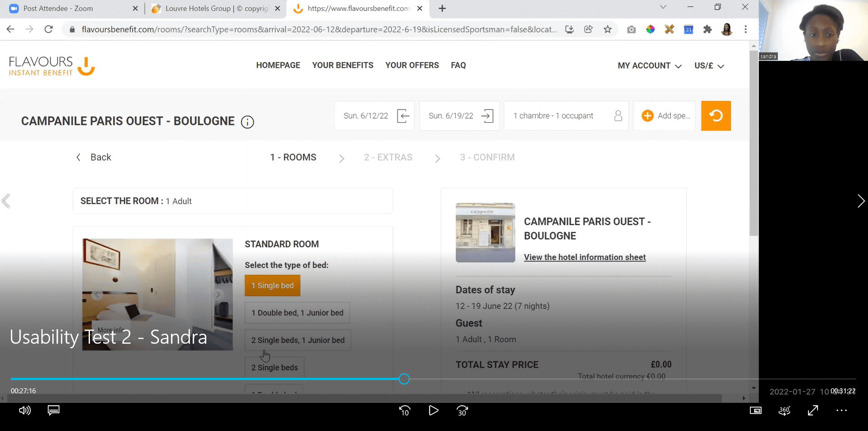Viewport: 868px width, 431px height.
Task: Open View the hotel information sheet link
Action: coord(585,257)
